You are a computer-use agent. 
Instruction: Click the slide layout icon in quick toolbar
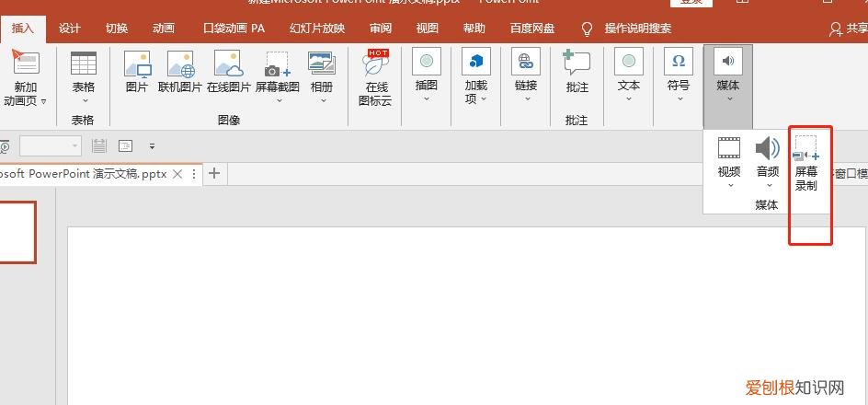(126, 146)
